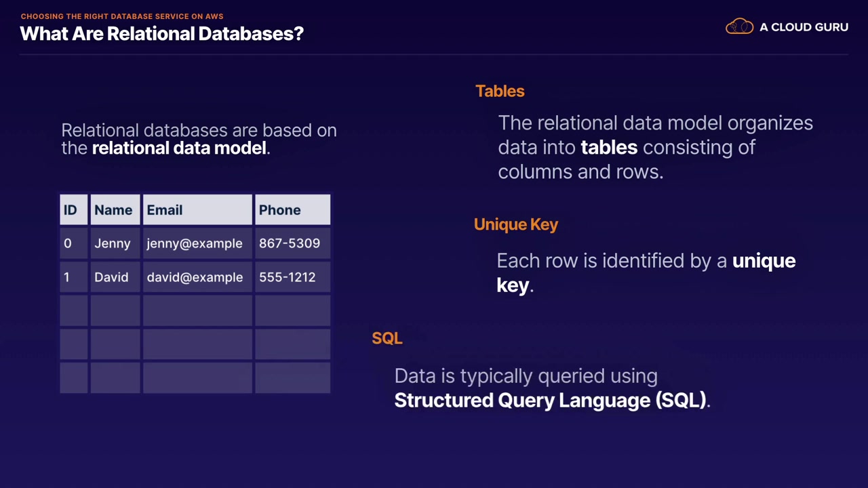Click the orange "Tables" heading
868x488 pixels.
pos(500,91)
